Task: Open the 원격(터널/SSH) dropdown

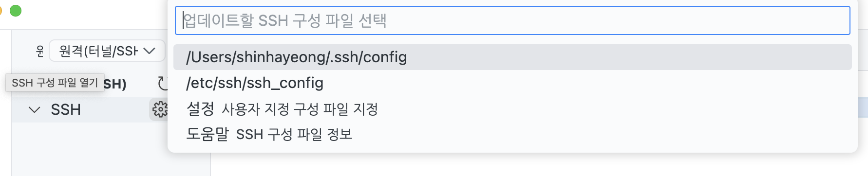Action: (107, 51)
